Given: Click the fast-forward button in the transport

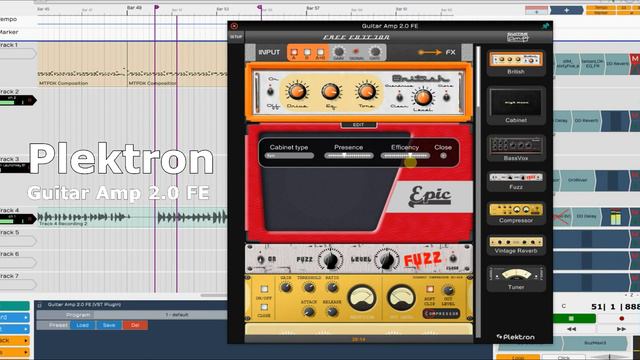Looking at the screenshot, I should (x=621, y=329).
